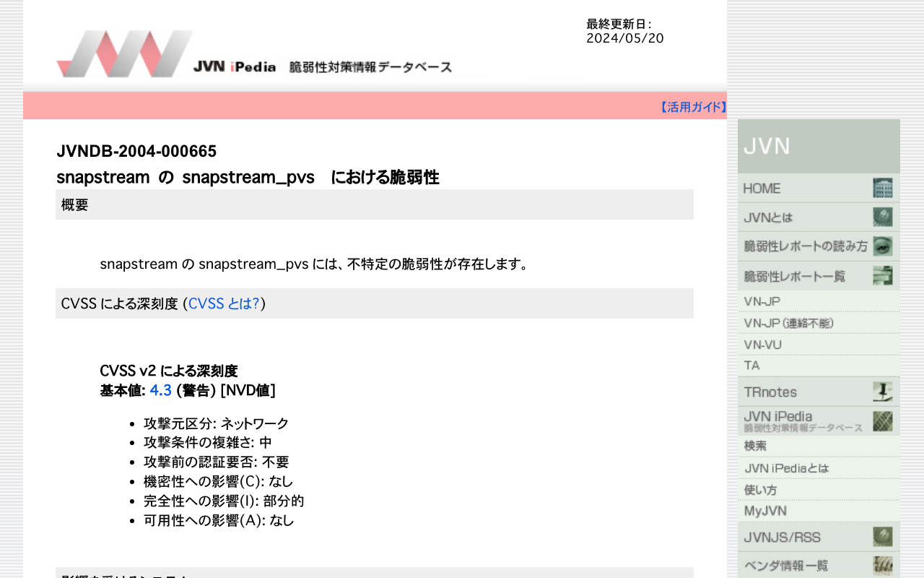Click the icon beside JVN iPedia sidebar header
924x578 pixels.
pos(882,421)
